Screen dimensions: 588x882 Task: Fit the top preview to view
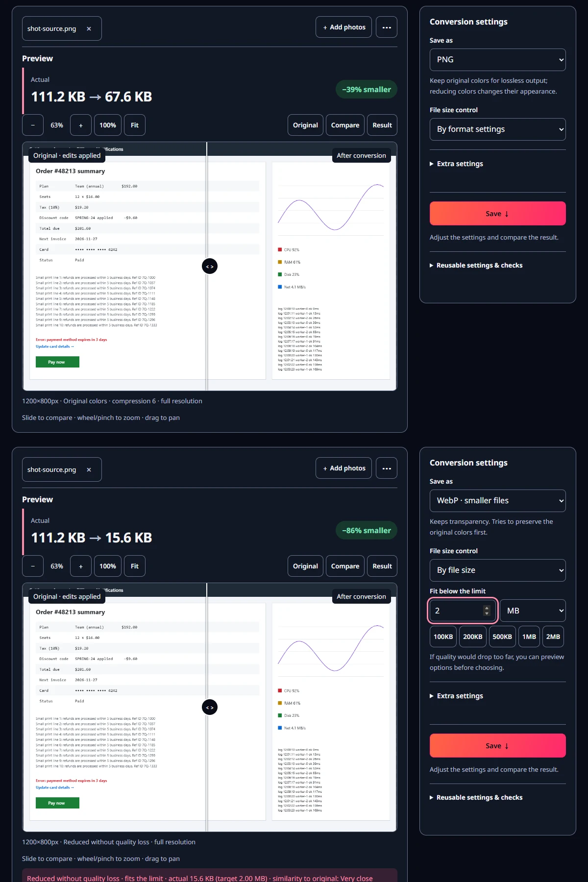135,125
